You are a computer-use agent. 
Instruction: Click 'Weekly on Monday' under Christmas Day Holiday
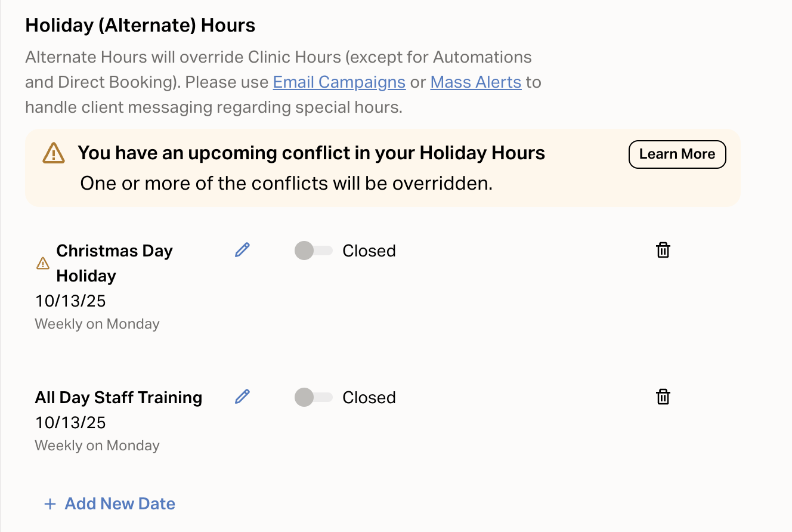pyautogui.click(x=97, y=324)
